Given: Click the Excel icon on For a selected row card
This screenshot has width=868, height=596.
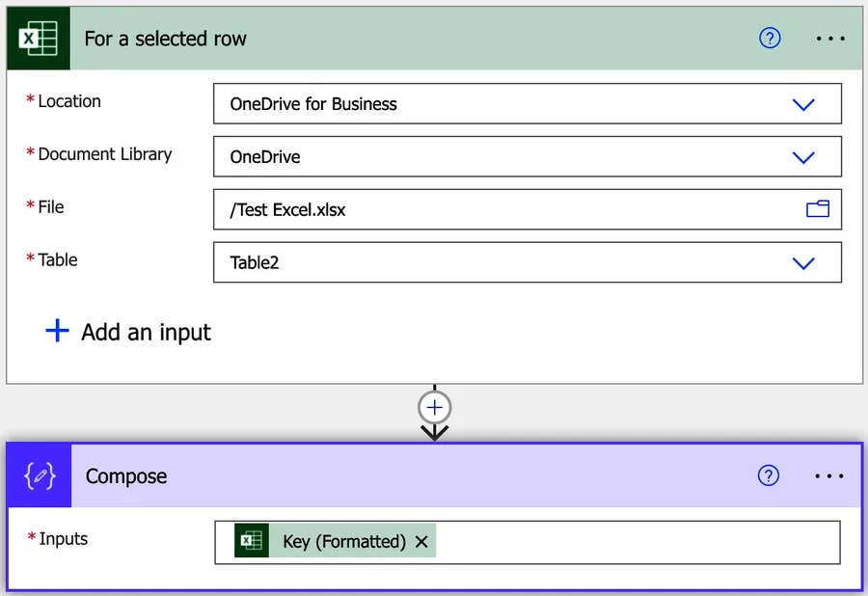Looking at the screenshot, I should click(x=39, y=39).
